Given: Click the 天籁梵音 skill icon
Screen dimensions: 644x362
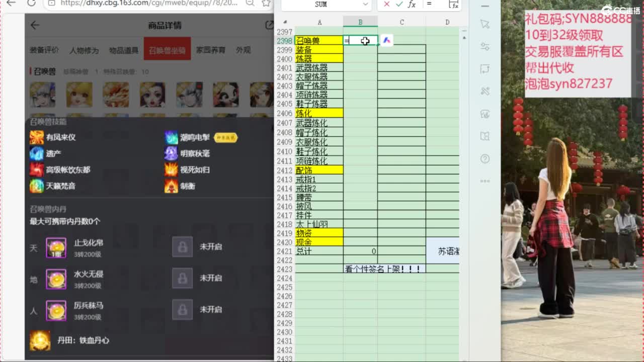Looking at the screenshot, I should (x=37, y=186).
